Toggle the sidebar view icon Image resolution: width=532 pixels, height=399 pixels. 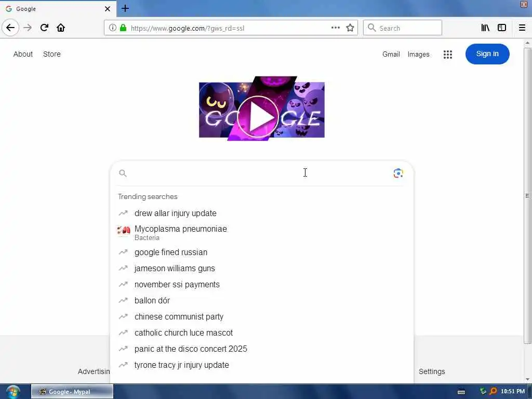tap(502, 28)
